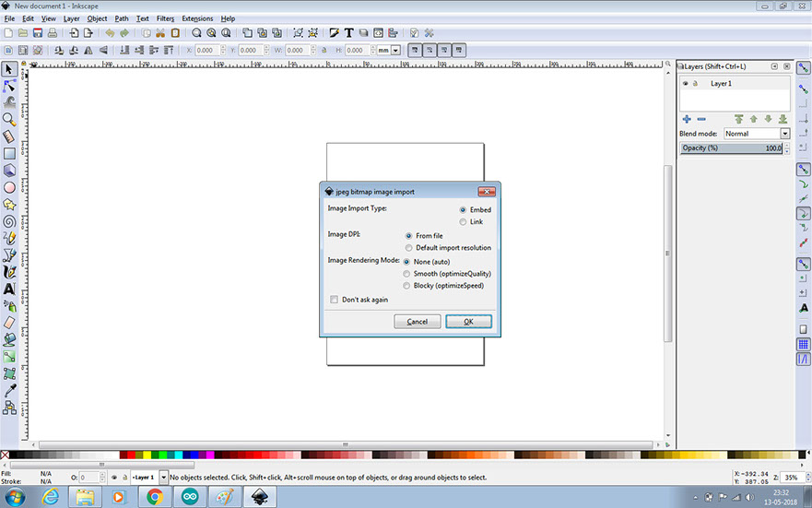Open Chrome from the taskbar
The width and height of the screenshot is (812, 508).
click(154, 497)
